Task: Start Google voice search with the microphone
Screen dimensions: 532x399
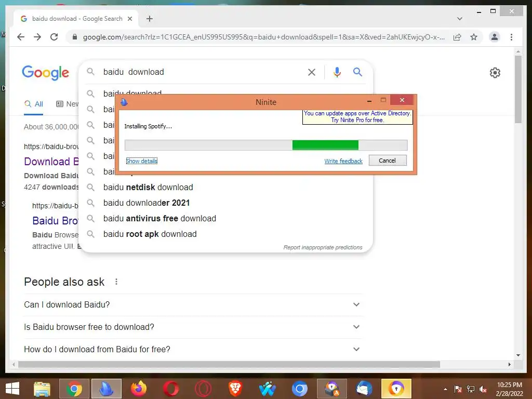Action: pos(337,72)
